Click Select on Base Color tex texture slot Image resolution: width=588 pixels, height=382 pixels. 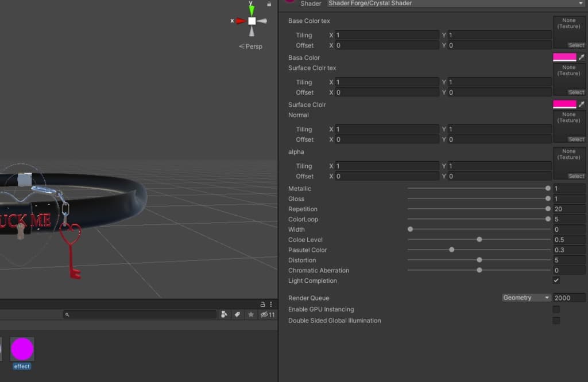[576, 45]
